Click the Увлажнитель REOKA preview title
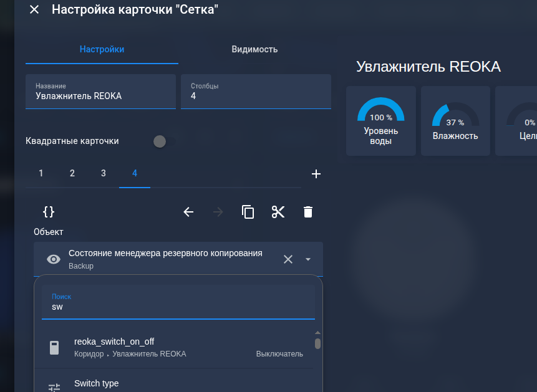This screenshot has width=537, height=392. pos(428,67)
